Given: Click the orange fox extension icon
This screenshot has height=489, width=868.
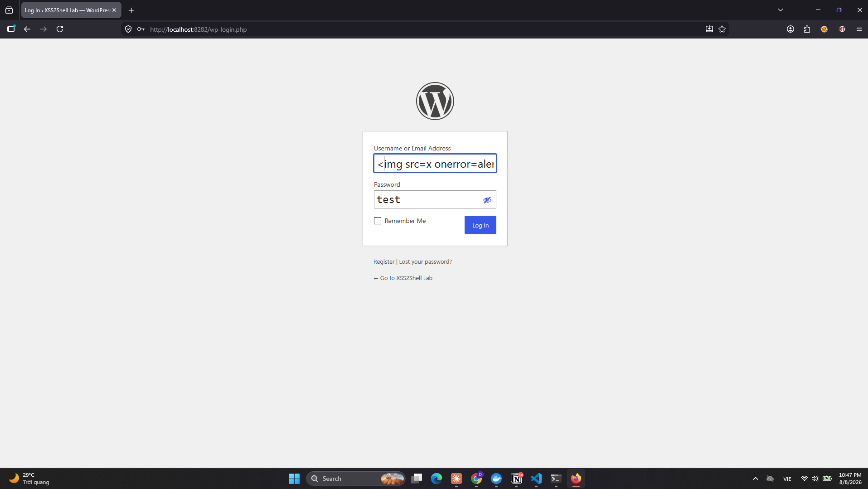Looking at the screenshot, I should click(824, 29).
